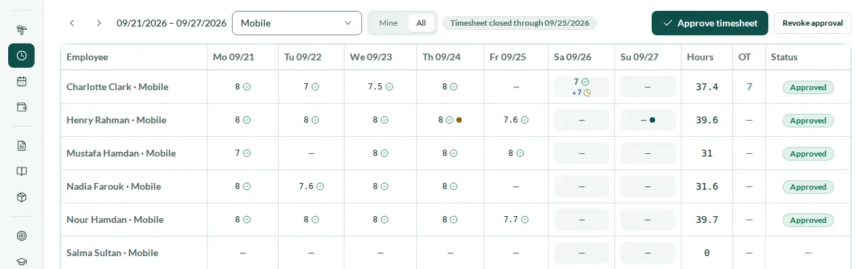
Task: Click the Approve timesheet button
Action: pos(710,23)
